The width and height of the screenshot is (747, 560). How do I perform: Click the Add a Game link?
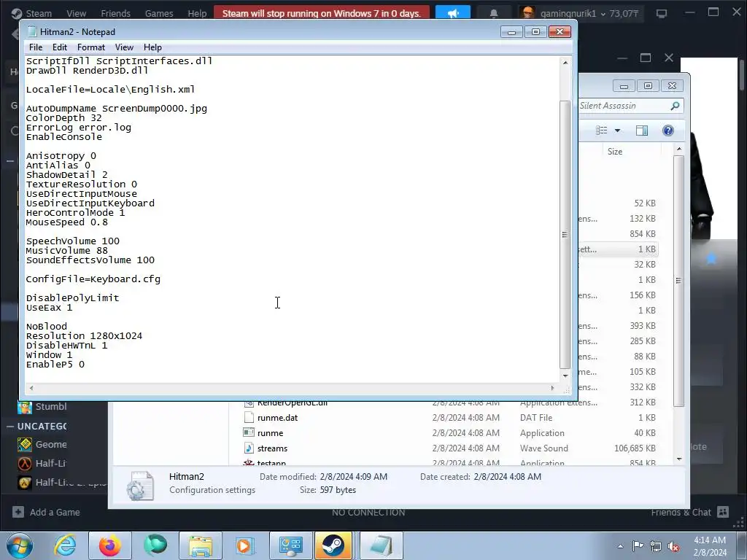55,512
